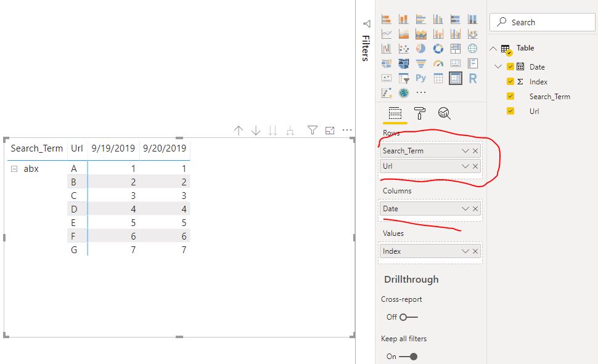
Task: Open more visuals ellipsis in visualizations
Action: click(x=420, y=92)
